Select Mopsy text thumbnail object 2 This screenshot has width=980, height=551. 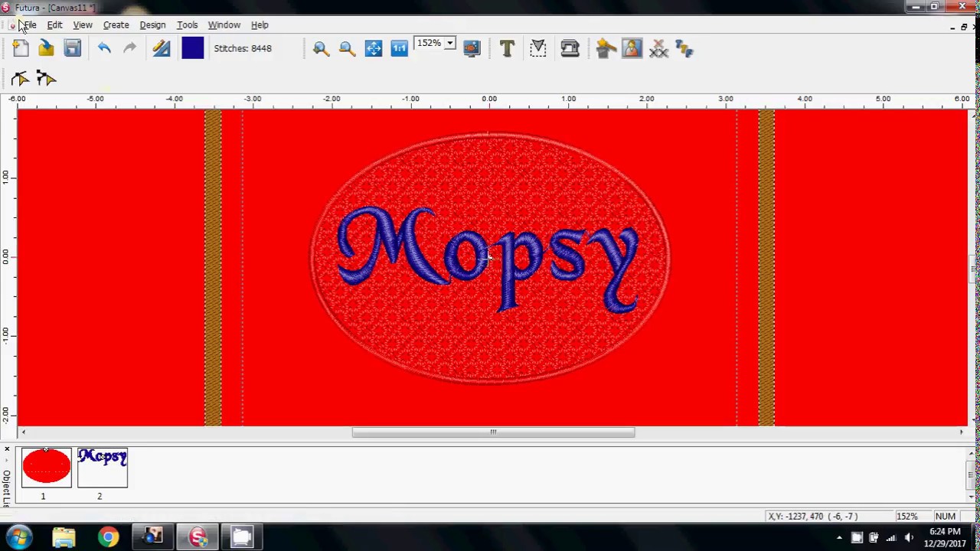pyautogui.click(x=103, y=468)
